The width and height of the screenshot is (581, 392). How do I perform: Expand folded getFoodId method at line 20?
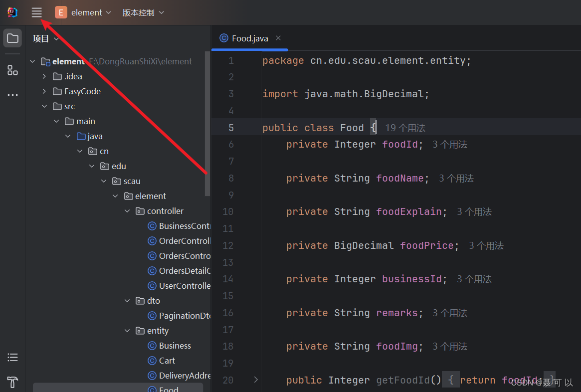(256, 380)
